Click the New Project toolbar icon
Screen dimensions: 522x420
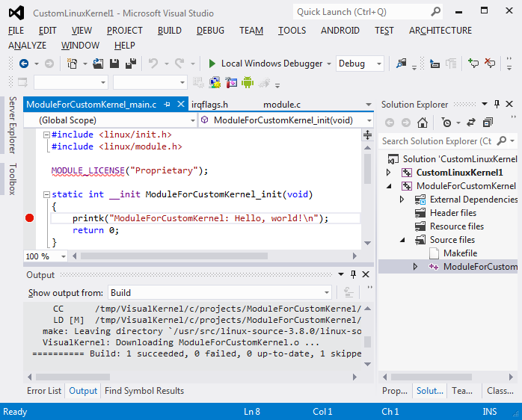72,64
